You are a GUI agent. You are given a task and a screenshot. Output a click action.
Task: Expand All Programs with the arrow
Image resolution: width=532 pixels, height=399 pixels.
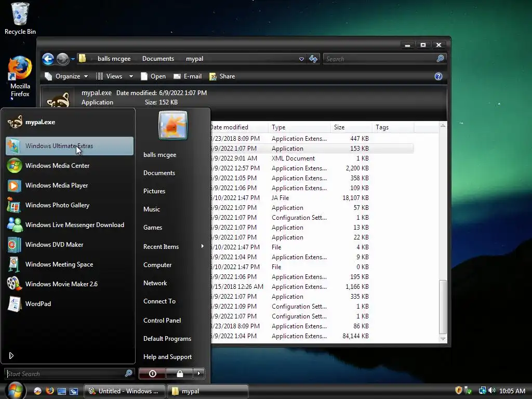pos(11,355)
